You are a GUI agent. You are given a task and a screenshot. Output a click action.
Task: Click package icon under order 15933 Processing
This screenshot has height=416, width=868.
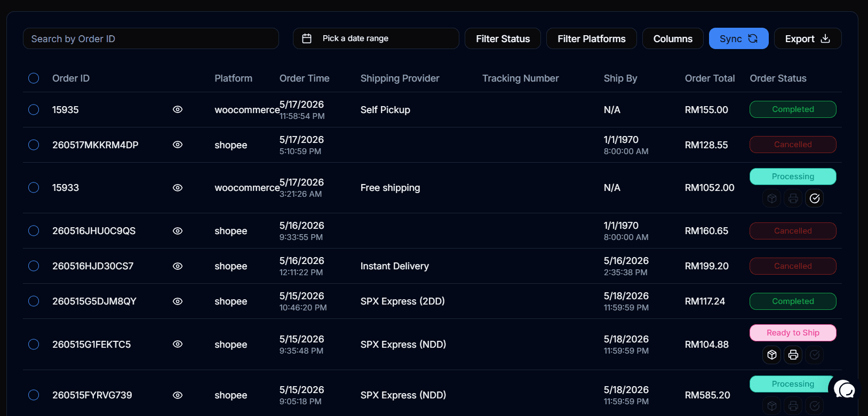click(x=772, y=198)
